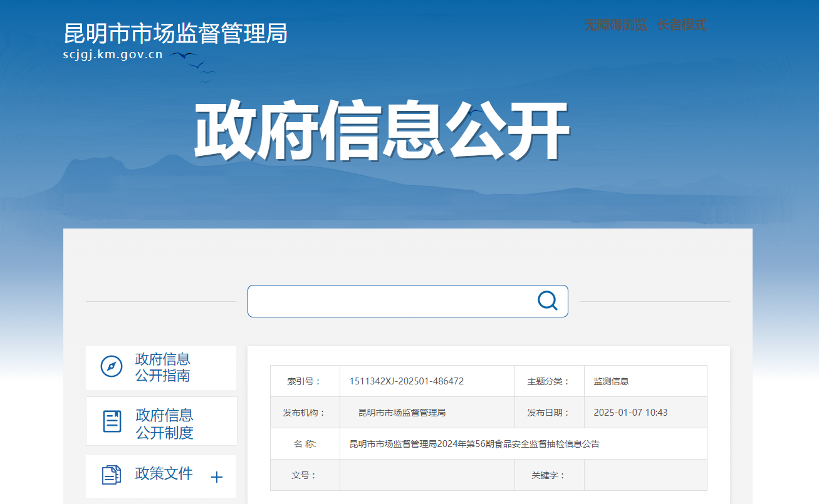Expand 政策文件 with the plus sign
The image size is (819, 504).
[217, 477]
